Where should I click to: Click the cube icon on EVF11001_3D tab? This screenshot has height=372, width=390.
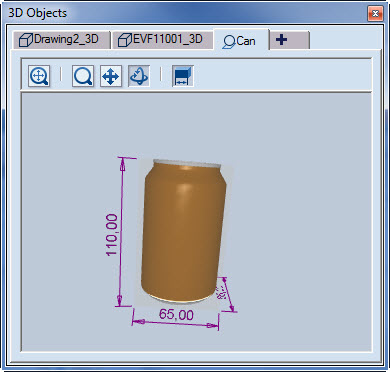[x=125, y=40]
